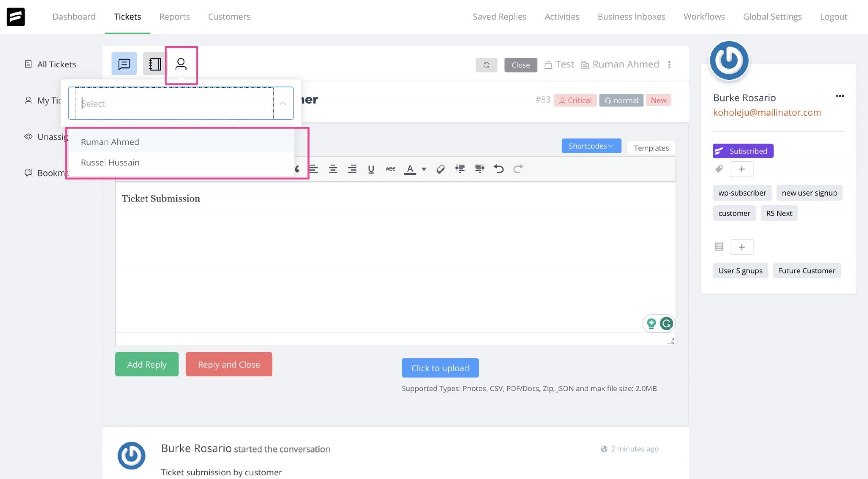Screen dimensions: 868x479
Task: Toggle the Subscribed status badge
Action: coord(743,151)
